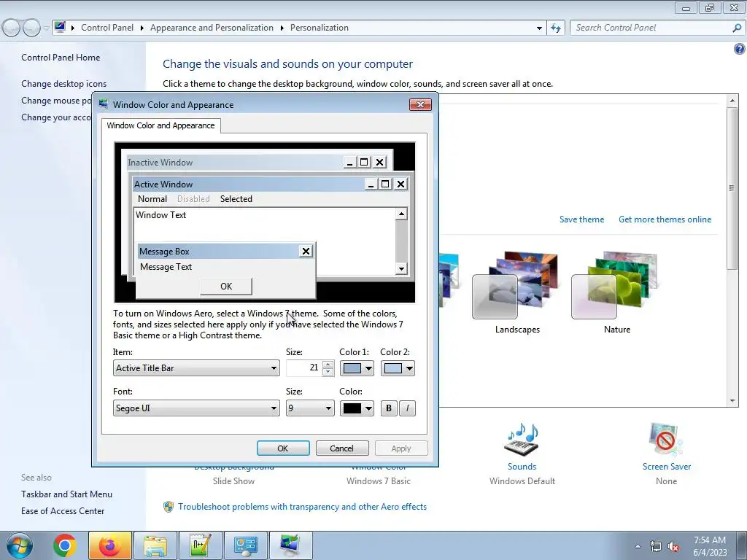Click Selected menu in preview window

[x=236, y=199]
